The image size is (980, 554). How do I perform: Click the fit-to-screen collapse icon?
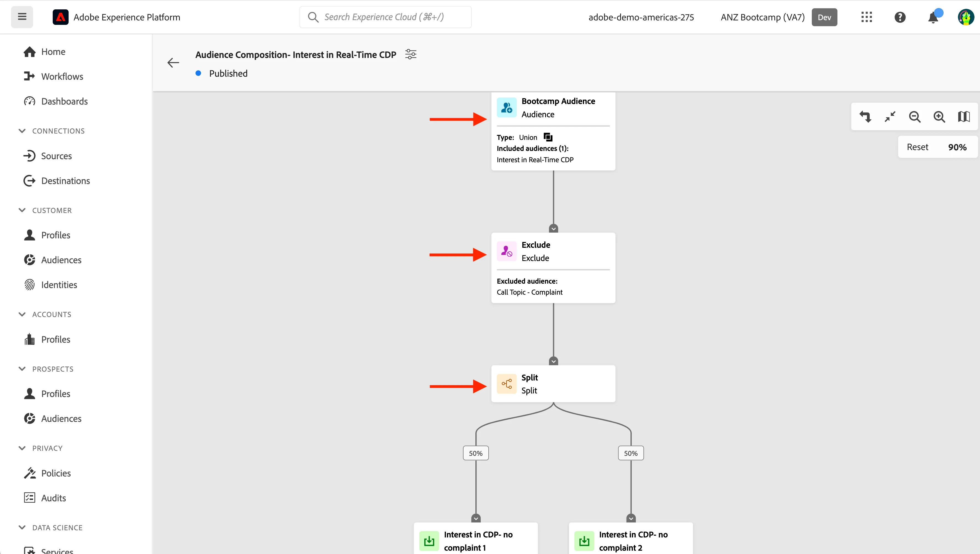(x=890, y=116)
